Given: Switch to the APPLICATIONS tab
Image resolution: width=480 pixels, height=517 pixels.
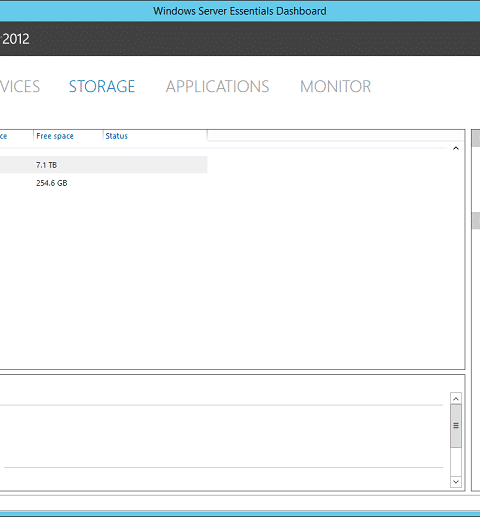Looking at the screenshot, I should (217, 86).
